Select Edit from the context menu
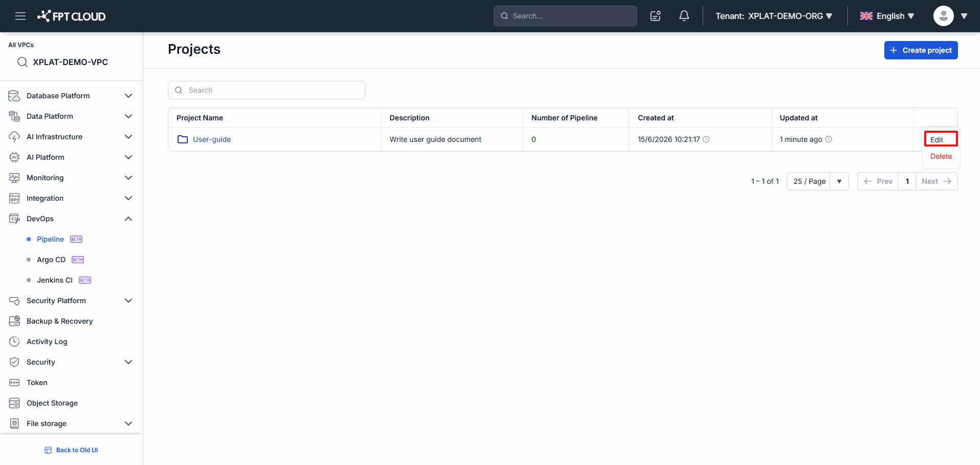The image size is (980, 465). (941, 139)
